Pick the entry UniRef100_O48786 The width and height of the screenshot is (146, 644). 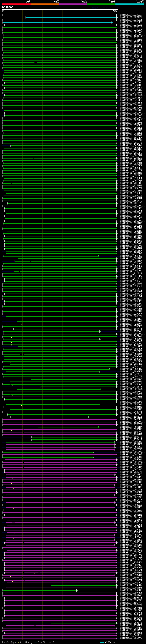pyautogui.click(x=131, y=411)
